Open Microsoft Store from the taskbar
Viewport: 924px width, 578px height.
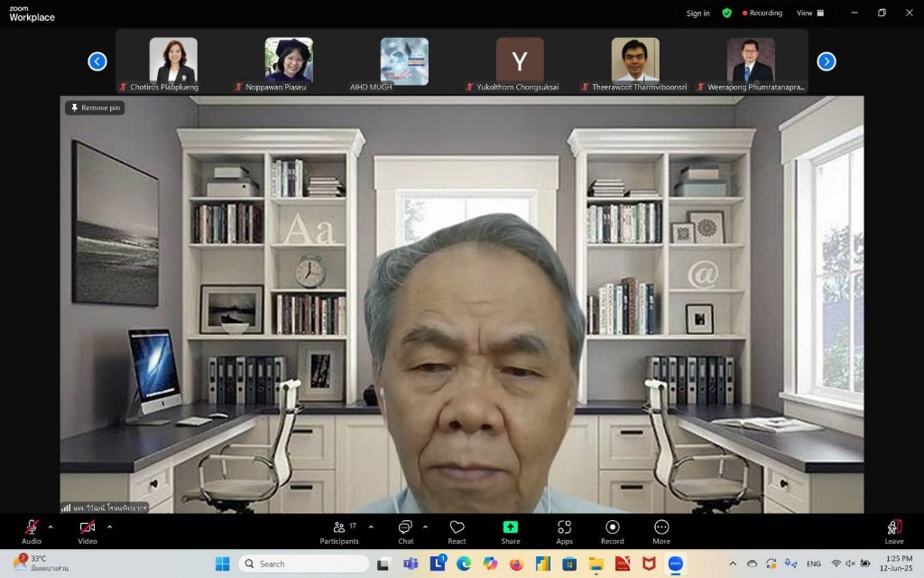[569, 564]
